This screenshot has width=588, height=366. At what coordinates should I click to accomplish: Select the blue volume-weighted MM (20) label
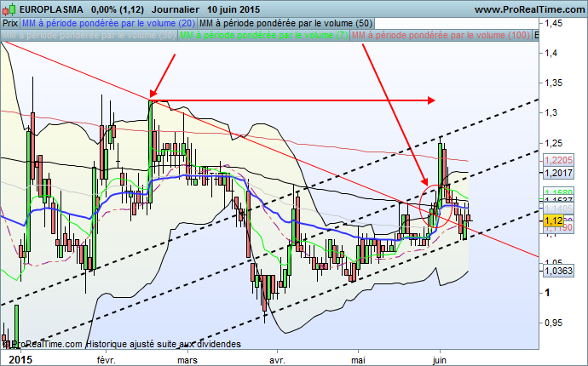pos(108,23)
